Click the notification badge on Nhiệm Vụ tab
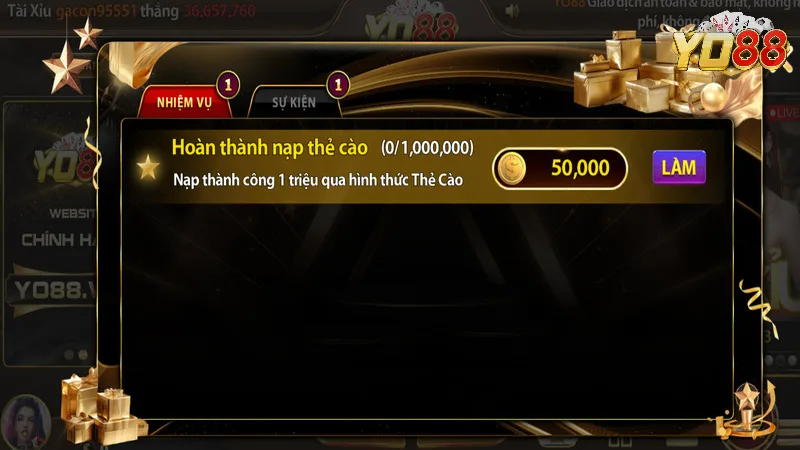800x450 pixels. pyautogui.click(x=228, y=85)
